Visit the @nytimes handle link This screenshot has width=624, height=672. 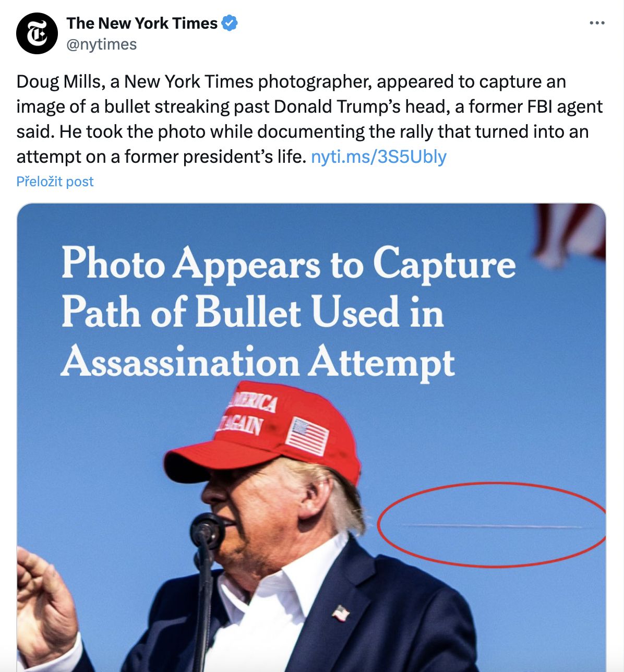[x=101, y=44]
